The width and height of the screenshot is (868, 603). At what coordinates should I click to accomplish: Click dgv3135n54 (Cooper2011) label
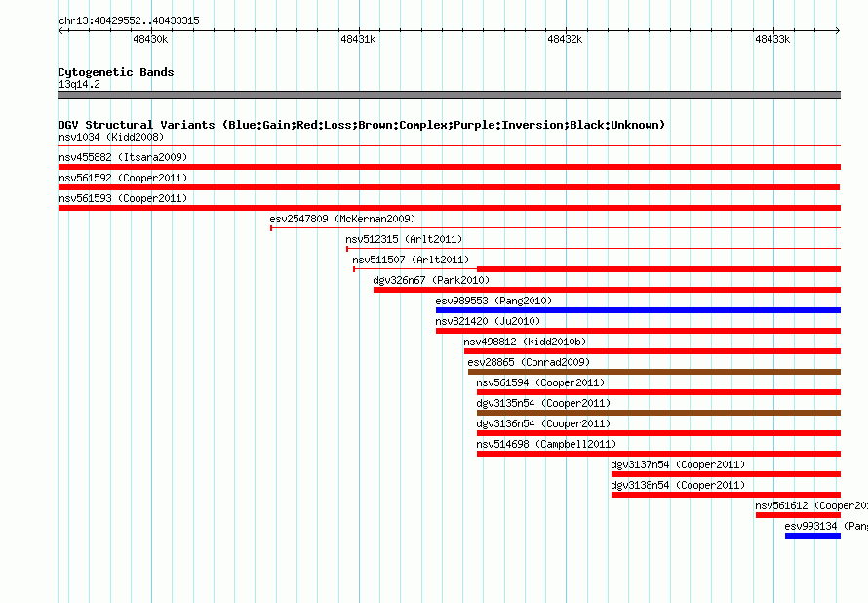pos(543,403)
